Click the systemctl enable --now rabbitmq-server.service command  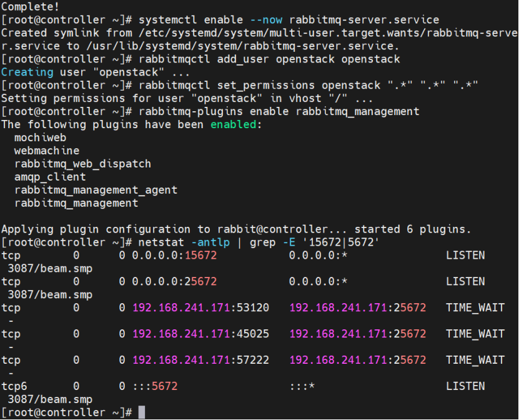(289, 20)
